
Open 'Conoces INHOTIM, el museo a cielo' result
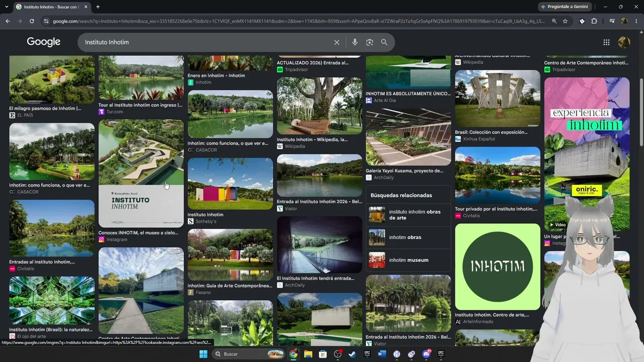[138, 233]
